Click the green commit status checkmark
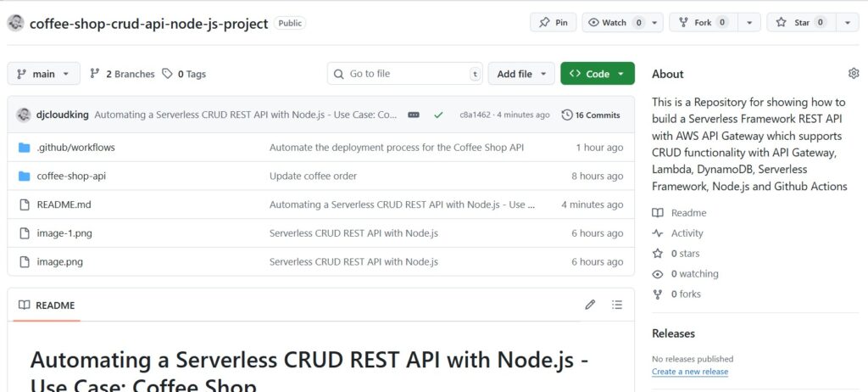Viewport: 868px width, 392px height. 438,115
